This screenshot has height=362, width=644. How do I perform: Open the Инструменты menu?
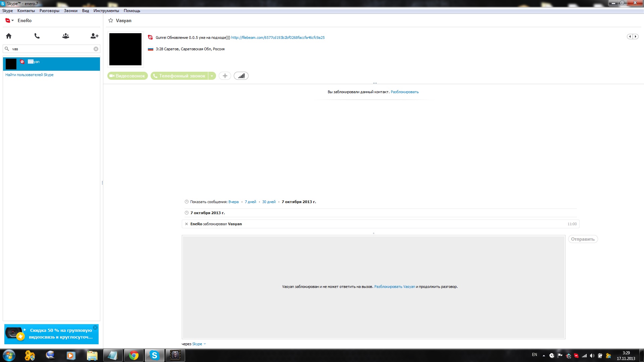point(106,11)
